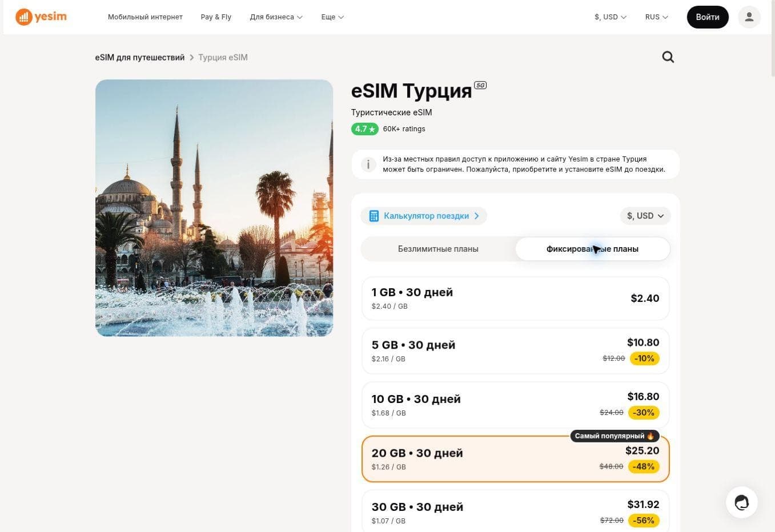Viewport: 775px width, 532px height.
Task: Choose the 1 GB 30 дней plan
Action: 515,299
